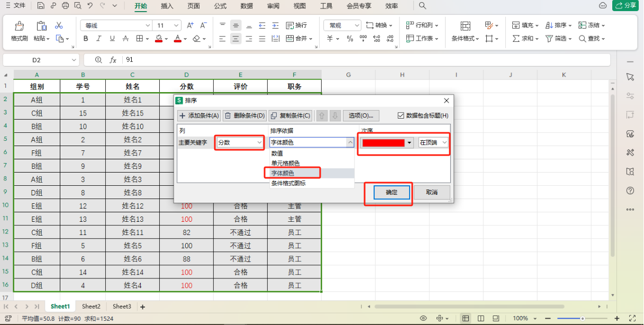This screenshot has width=644, height=325.
Task: Switch to normal view in status bar
Action: click(465, 318)
